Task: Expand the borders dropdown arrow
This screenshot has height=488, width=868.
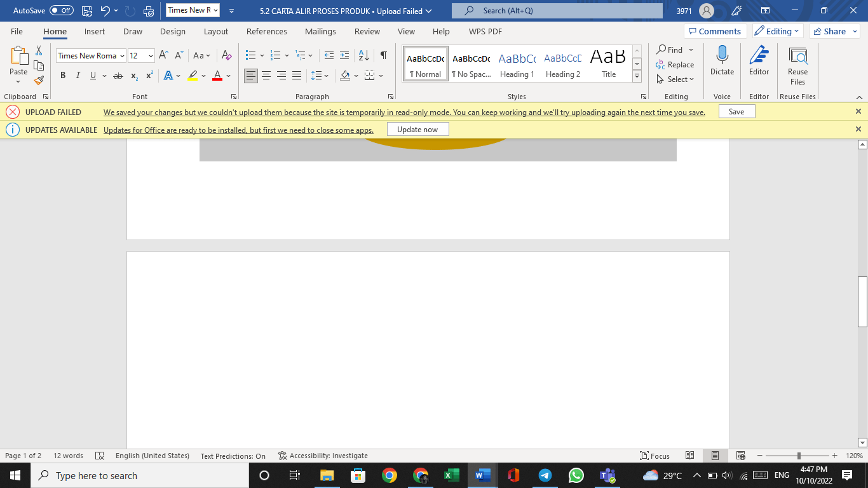Action: 381,76
